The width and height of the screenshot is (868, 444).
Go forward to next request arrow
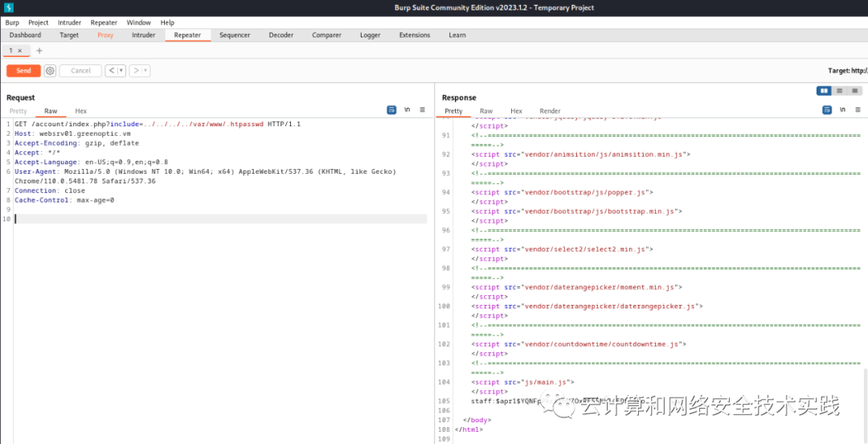pyautogui.click(x=136, y=71)
